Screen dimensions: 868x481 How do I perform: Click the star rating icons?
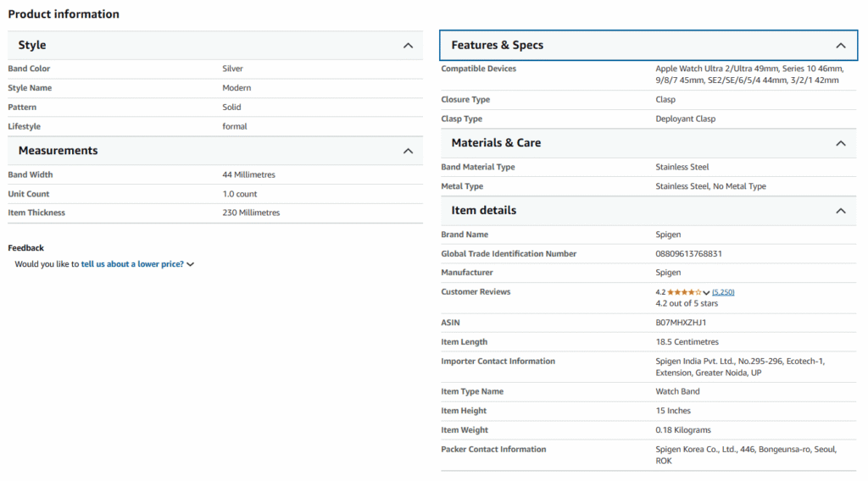tap(684, 292)
